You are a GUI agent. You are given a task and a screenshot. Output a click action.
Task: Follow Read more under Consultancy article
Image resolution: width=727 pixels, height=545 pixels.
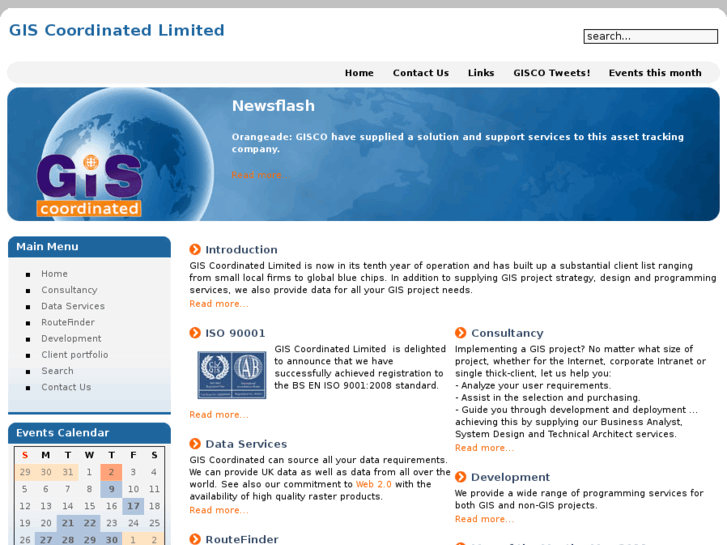(x=484, y=448)
